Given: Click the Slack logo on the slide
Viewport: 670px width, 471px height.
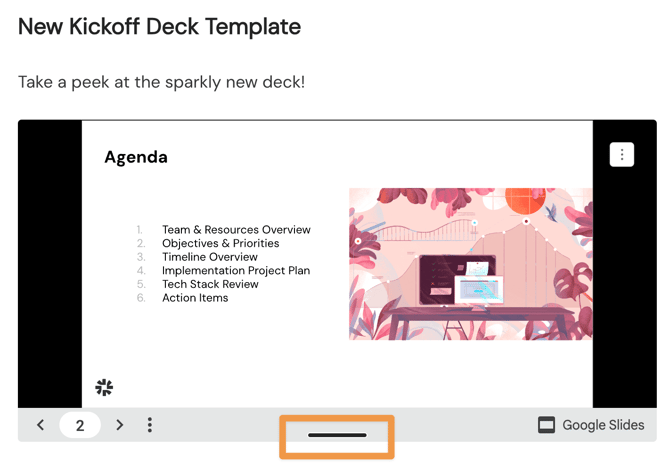Looking at the screenshot, I should pyautogui.click(x=104, y=387).
